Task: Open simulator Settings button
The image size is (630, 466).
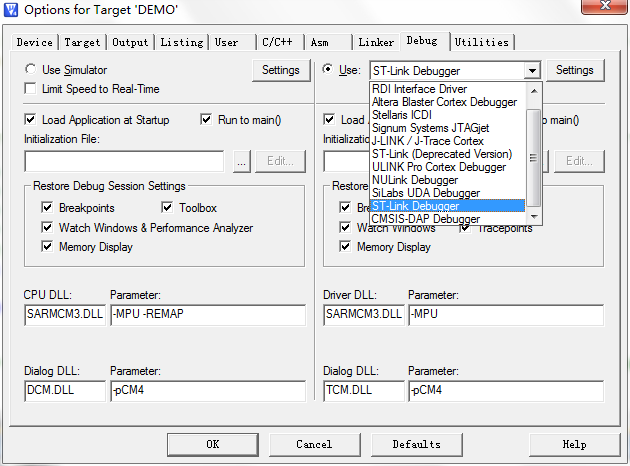Action: click(281, 70)
